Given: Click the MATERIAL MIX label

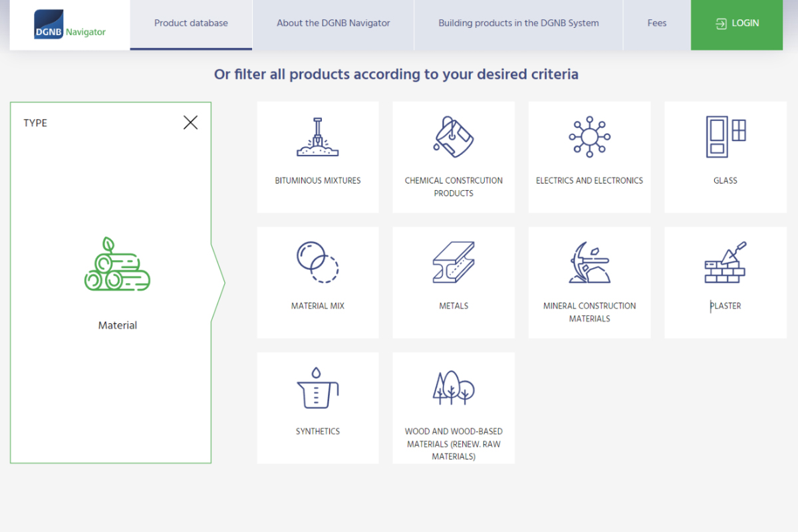Looking at the screenshot, I should (318, 306).
